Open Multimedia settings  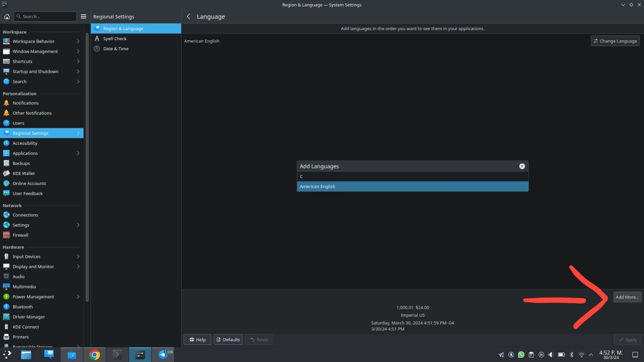42,287
